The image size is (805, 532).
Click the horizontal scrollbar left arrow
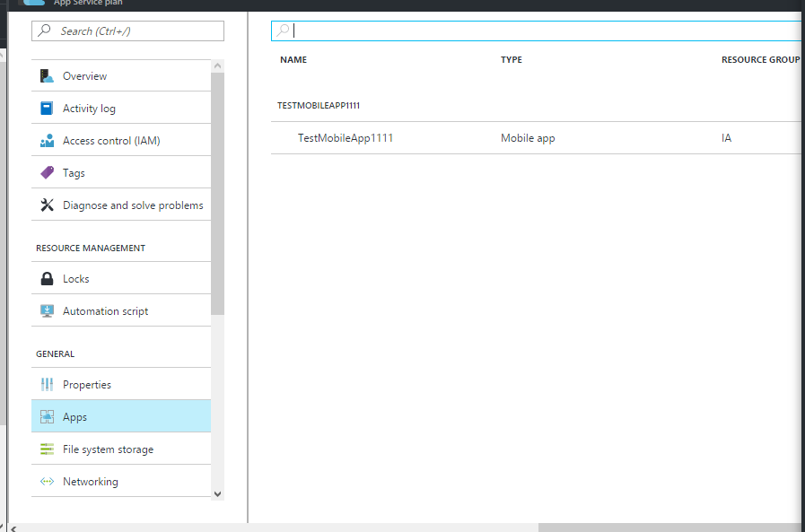(x=13, y=528)
